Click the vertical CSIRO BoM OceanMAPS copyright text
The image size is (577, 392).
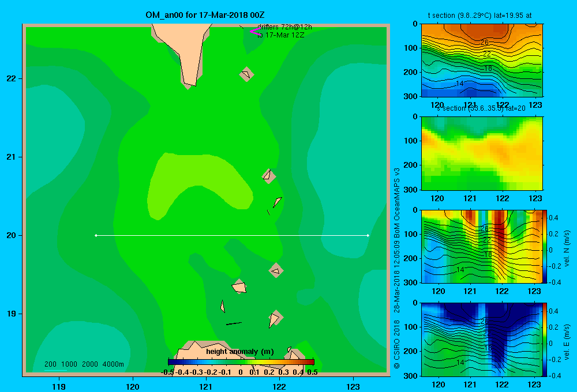[x=397, y=269]
